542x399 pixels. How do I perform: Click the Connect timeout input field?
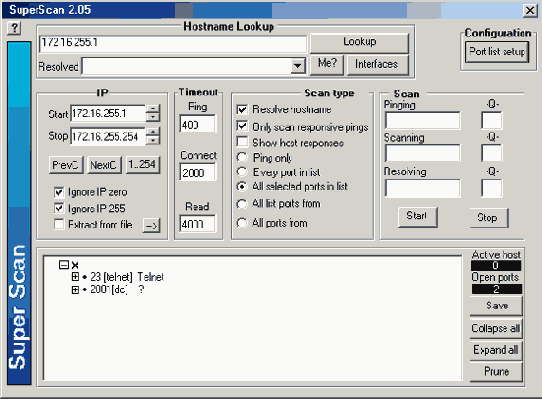click(x=197, y=172)
